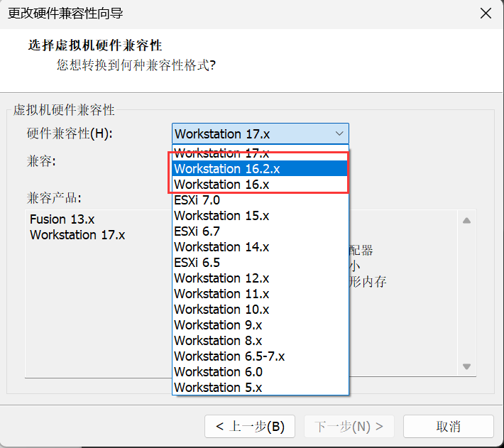The height and width of the screenshot is (448, 504).
Task: Select Workstation 8.x entry
Action: 261,341
